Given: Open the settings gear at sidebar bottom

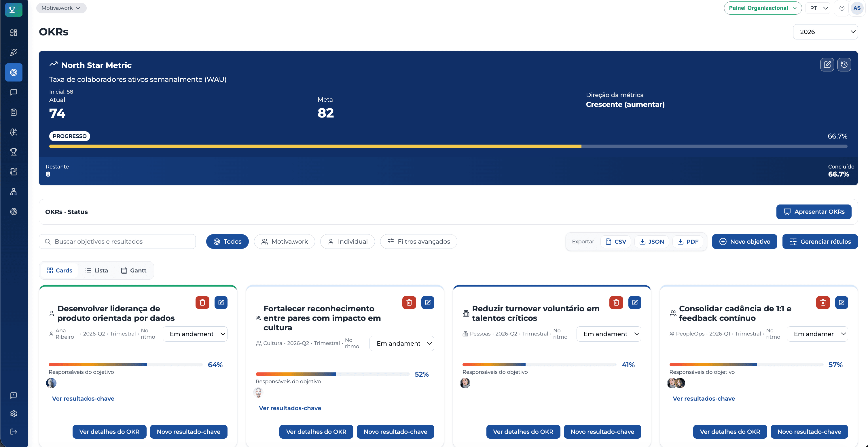Looking at the screenshot, I should click(14, 414).
